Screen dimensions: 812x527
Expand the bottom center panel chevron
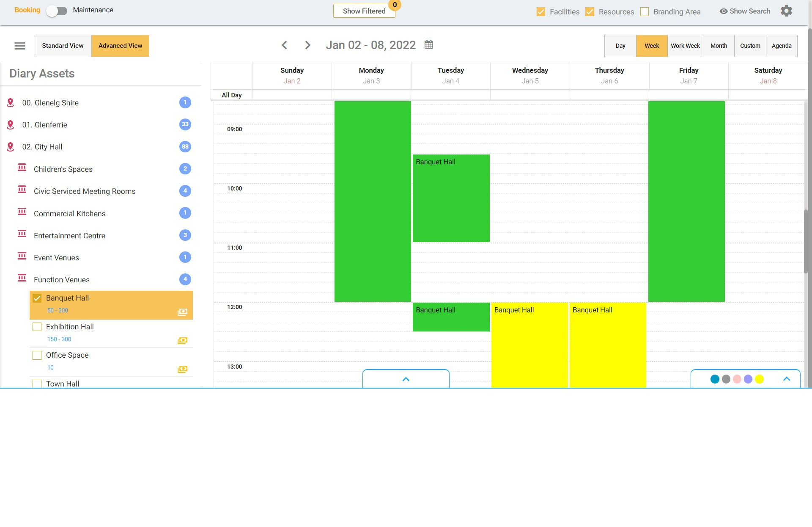(406, 379)
